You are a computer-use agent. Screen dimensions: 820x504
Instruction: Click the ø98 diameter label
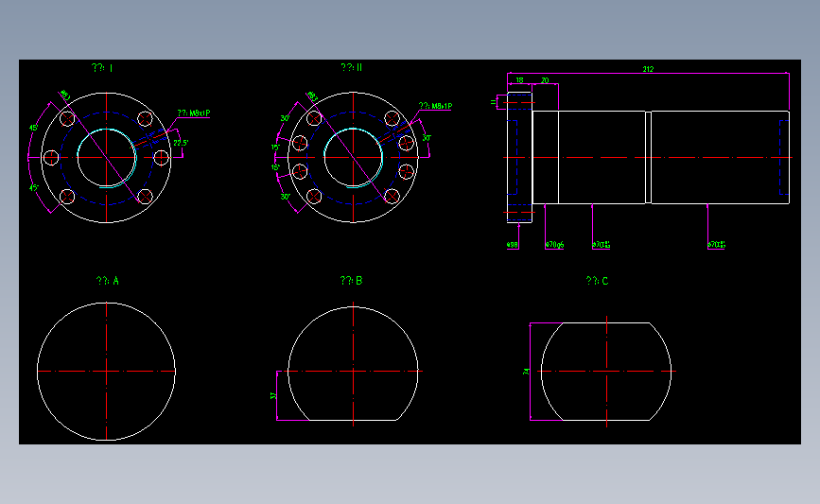[x=513, y=245]
